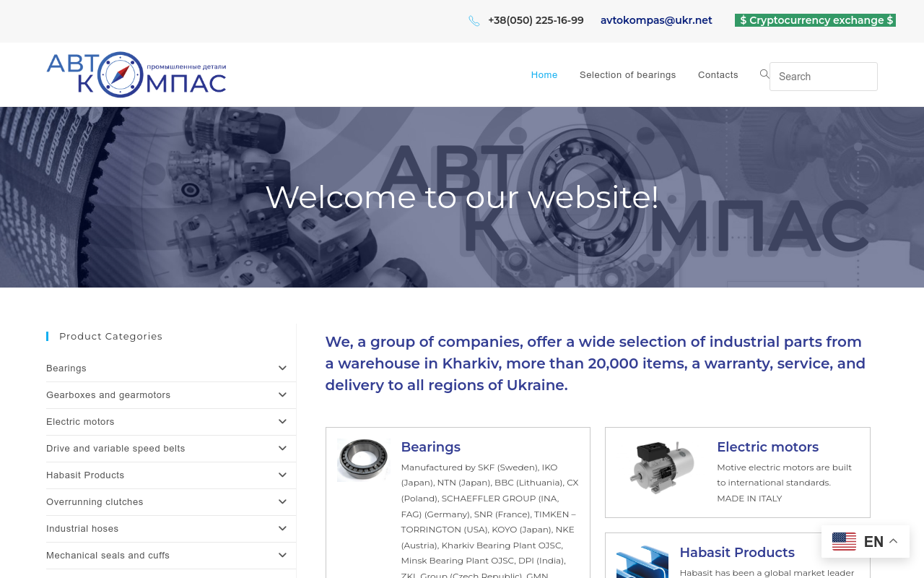Open the Contacts menu item
This screenshot has width=924, height=578.
tap(718, 75)
